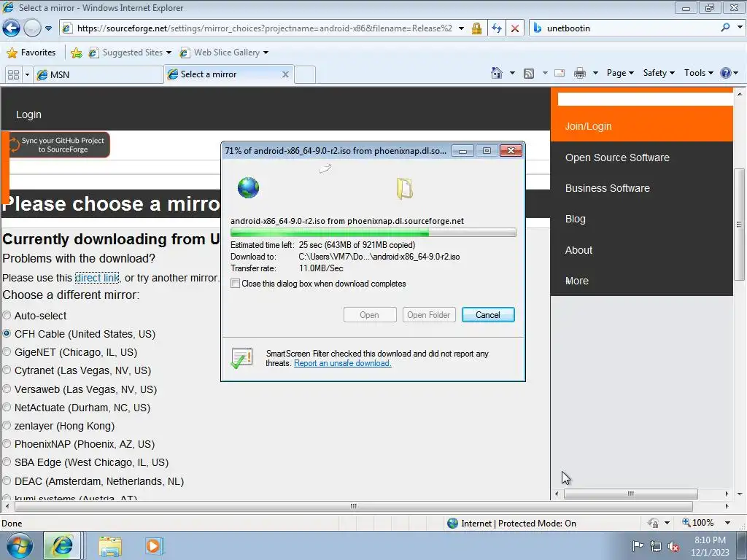Viewport: 747px width, 560px height.
Task: Click the Print icon
Action: 580,73
